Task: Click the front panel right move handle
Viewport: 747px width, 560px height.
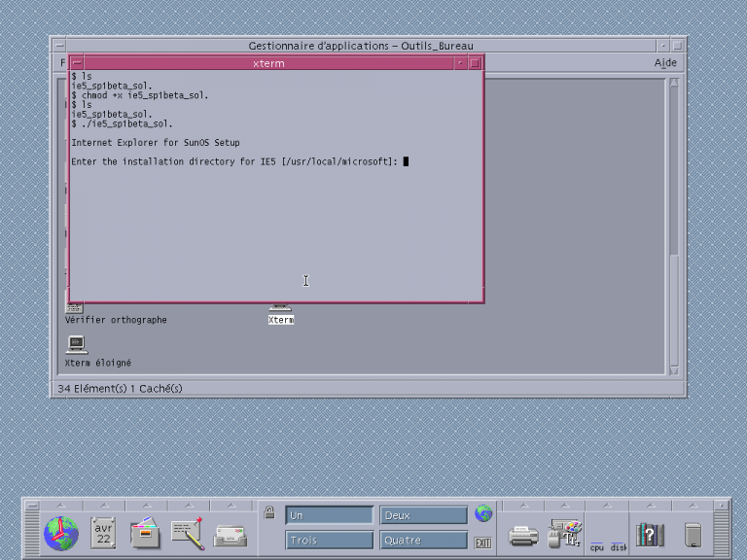Action: [x=722, y=533]
